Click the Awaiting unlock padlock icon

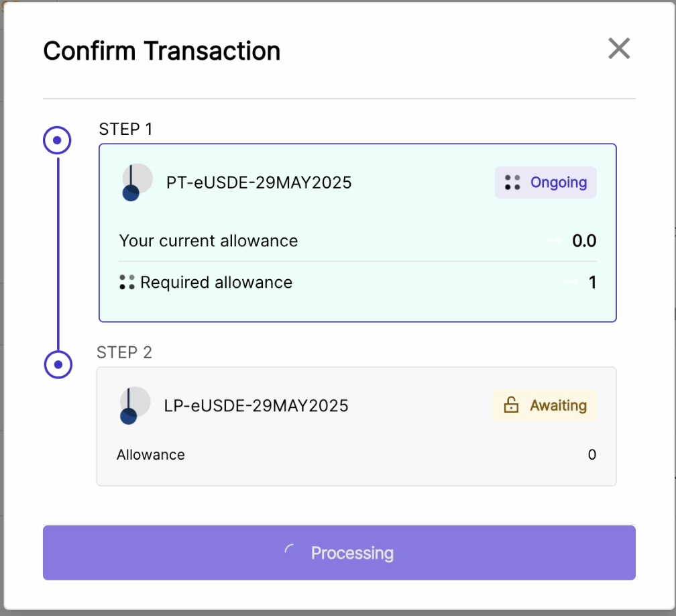(511, 405)
